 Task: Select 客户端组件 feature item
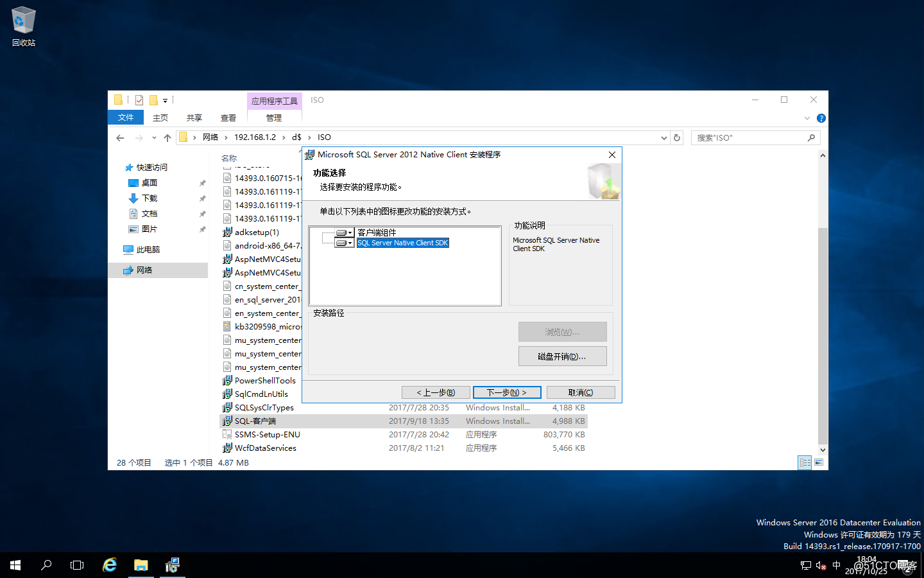point(377,232)
